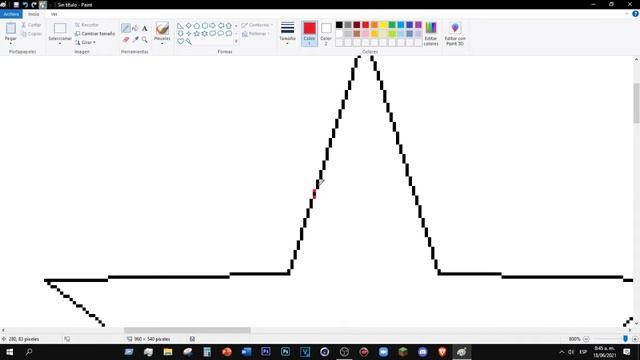Image resolution: width=640 pixels, height=360 pixels.
Task: Click the Undo arrow in title bar
Action: 25,4
